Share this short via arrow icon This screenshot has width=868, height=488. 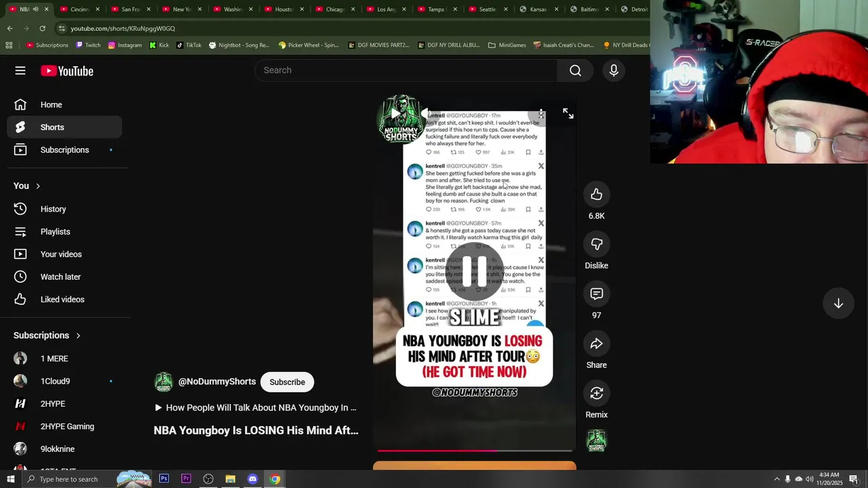click(x=597, y=344)
